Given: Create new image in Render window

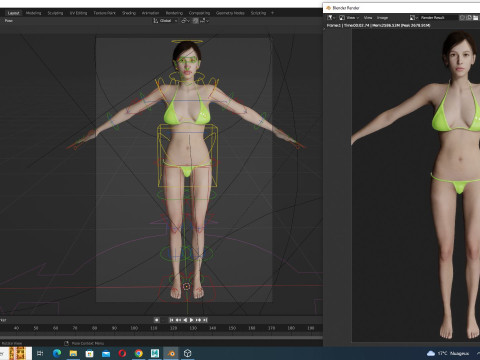Looking at the screenshot, I should point(469,18).
